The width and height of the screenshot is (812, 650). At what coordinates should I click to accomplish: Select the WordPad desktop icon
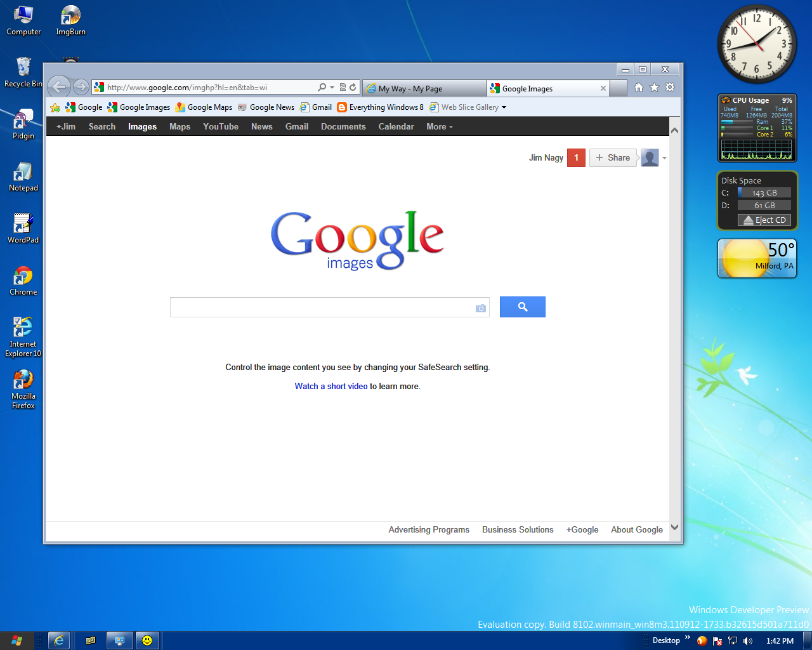click(x=23, y=229)
